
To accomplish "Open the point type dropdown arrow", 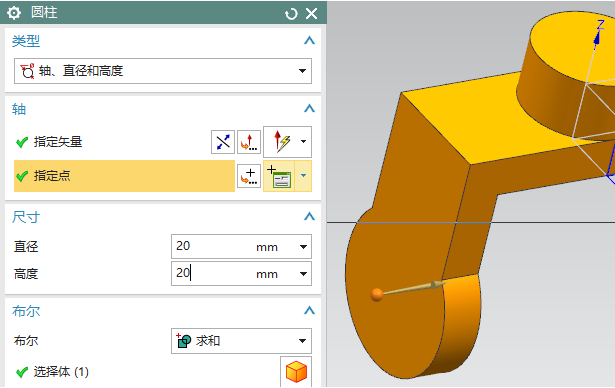I will (x=303, y=176).
